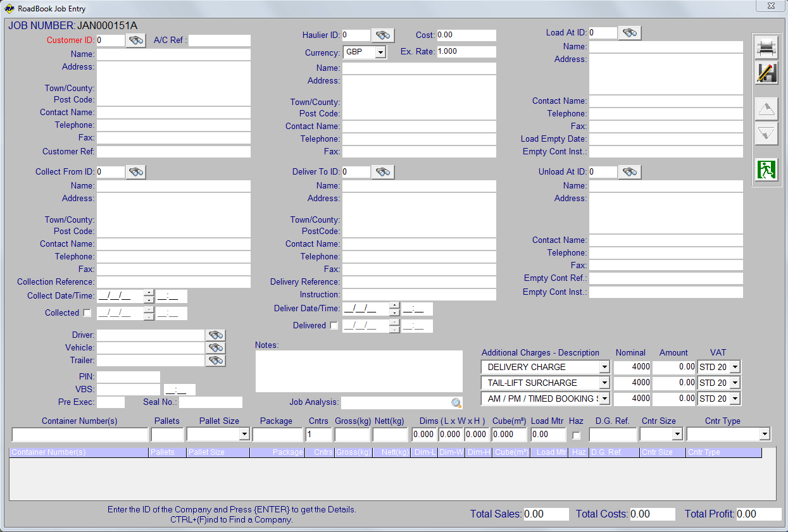
Task: Click the Seal No. input field
Action: (211, 402)
